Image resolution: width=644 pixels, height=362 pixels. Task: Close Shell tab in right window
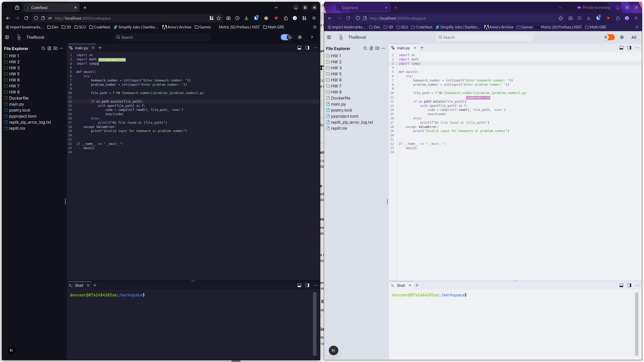coord(410,285)
